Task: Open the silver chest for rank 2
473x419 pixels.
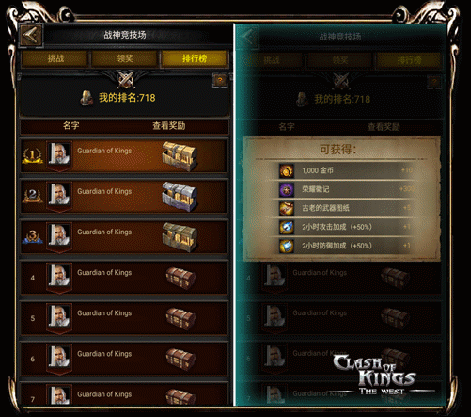Action: (180, 197)
